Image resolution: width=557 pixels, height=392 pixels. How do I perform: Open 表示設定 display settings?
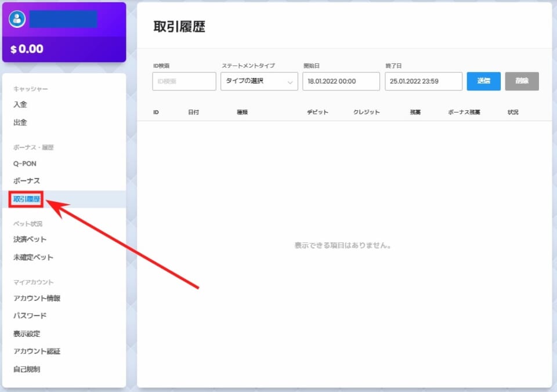coord(27,334)
